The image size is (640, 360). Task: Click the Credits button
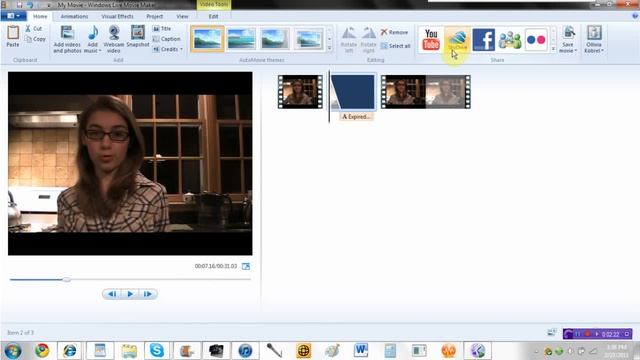[x=166, y=49]
